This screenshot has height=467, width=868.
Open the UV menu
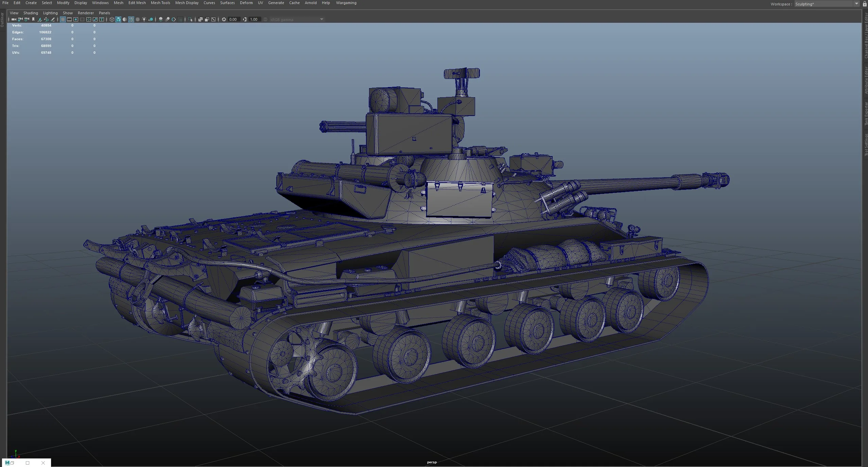[x=260, y=3]
